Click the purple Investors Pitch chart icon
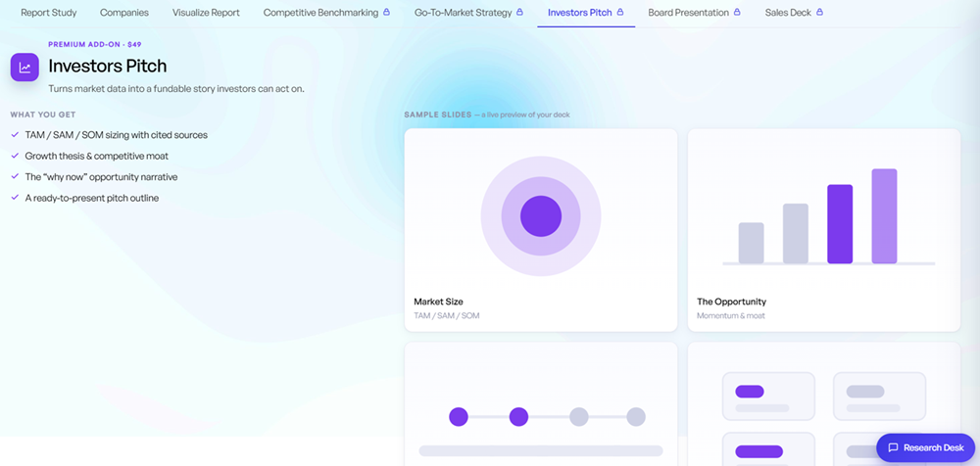 tap(25, 68)
